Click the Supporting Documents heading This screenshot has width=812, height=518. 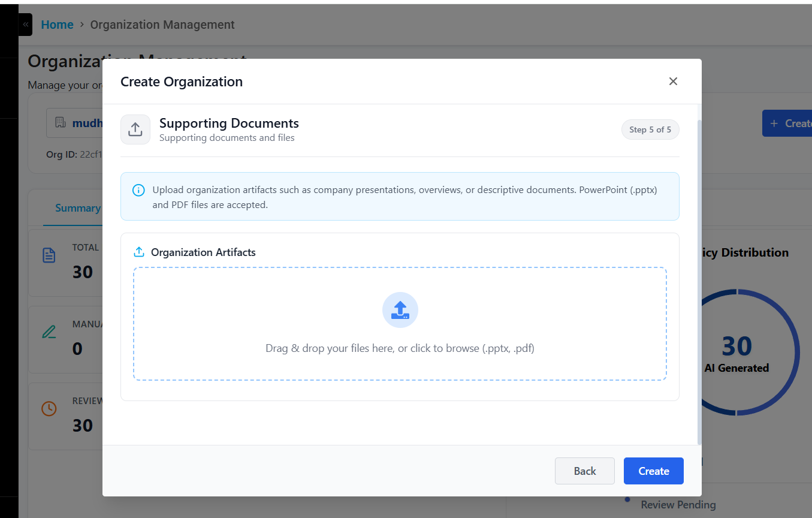[x=229, y=123]
